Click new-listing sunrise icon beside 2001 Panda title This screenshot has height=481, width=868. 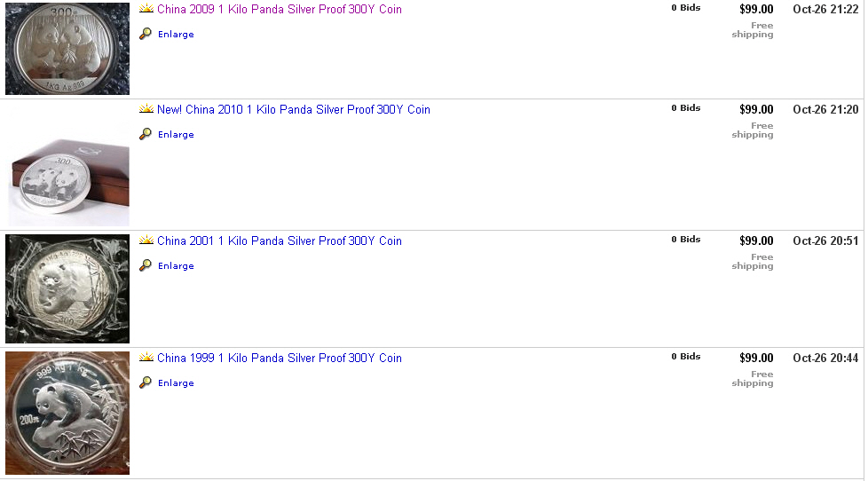coord(146,241)
